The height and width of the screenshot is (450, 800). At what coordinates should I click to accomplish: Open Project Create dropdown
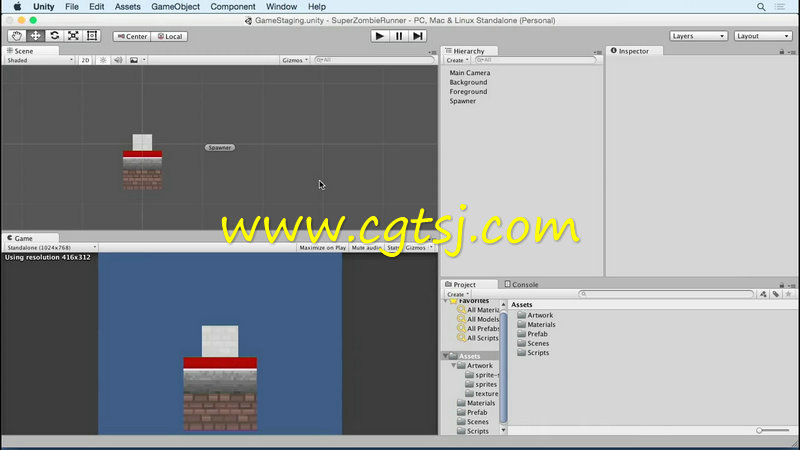coord(458,294)
